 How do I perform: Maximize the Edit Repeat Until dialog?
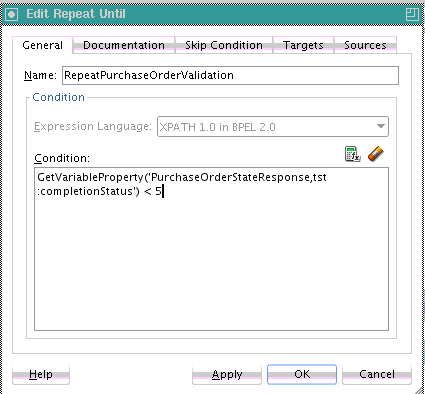(412, 14)
